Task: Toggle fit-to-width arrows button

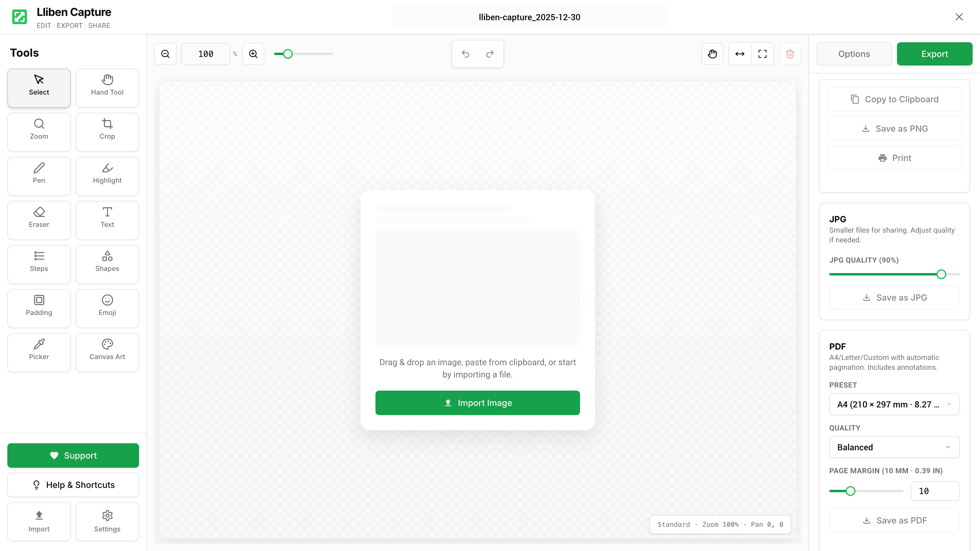Action: [740, 54]
